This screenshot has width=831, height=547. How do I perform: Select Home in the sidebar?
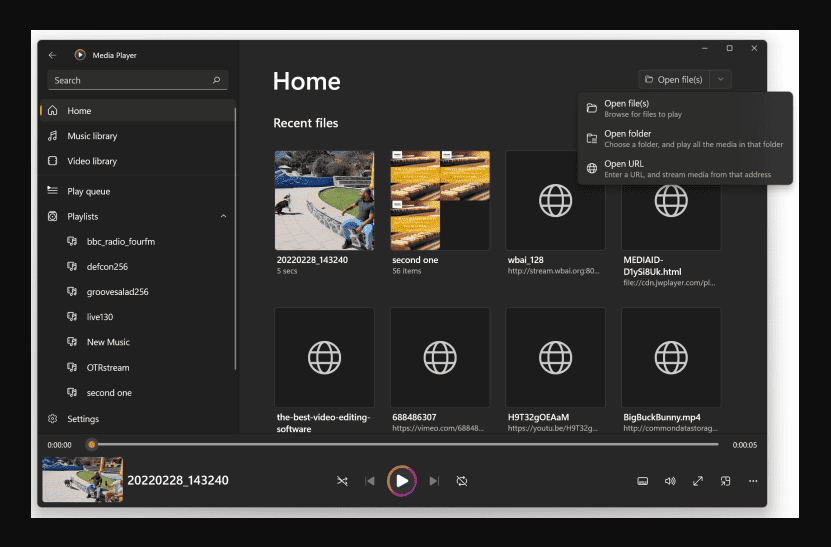tap(138, 110)
